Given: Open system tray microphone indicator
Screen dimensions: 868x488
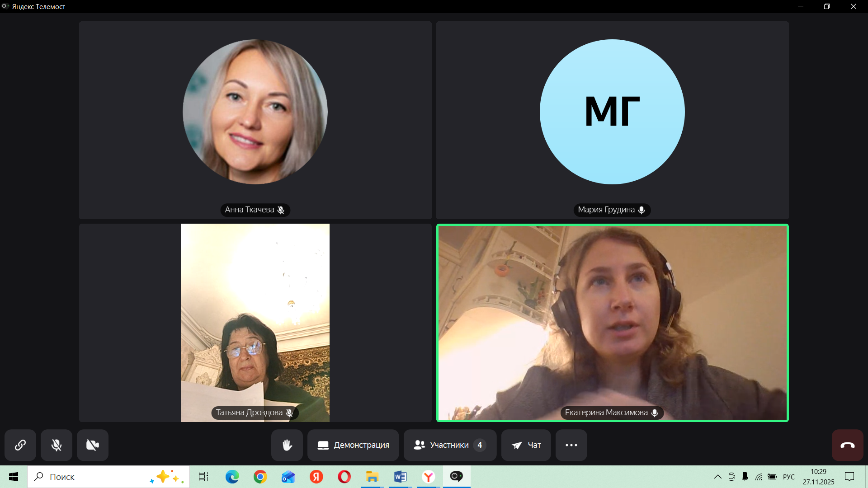Looking at the screenshot, I should (745, 477).
